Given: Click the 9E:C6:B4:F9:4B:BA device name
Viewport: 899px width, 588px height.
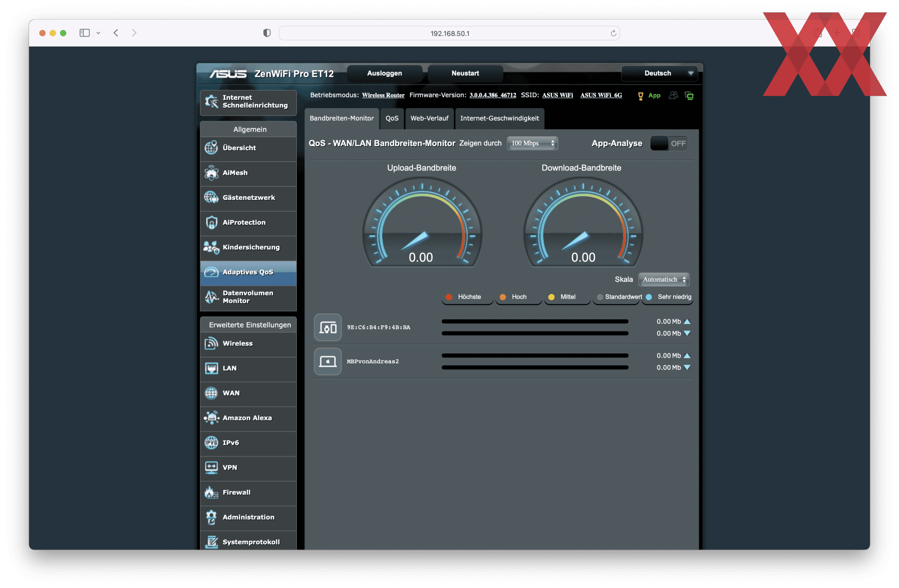Looking at the screenshot, I should tap(378, 328).
